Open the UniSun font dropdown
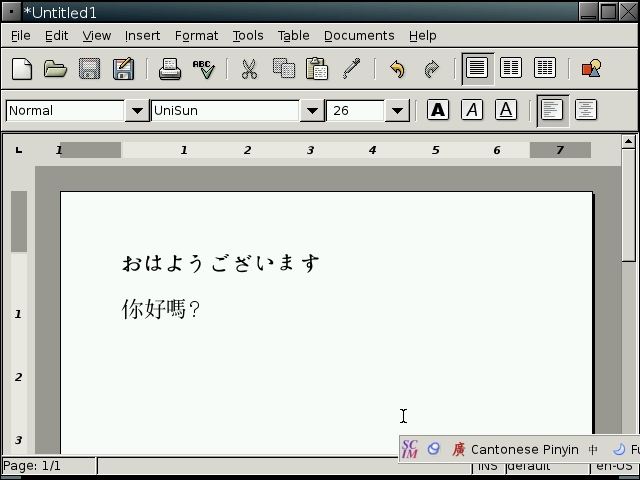 point(311,111)
